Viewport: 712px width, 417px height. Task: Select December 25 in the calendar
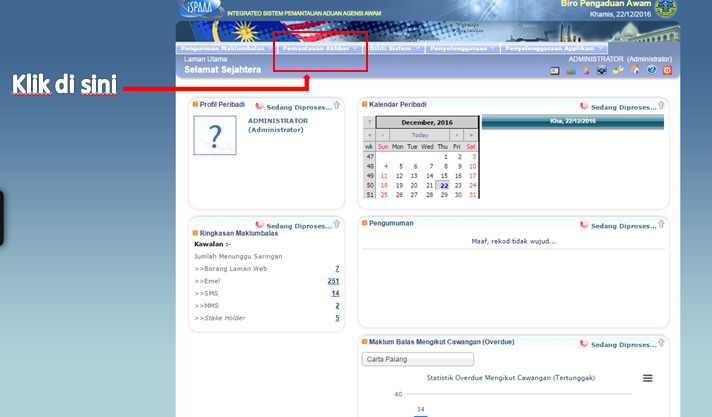tap(384, 195)
